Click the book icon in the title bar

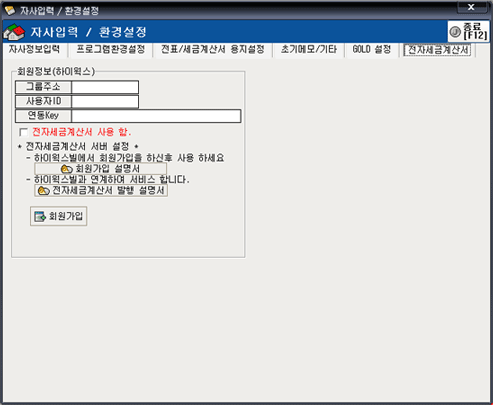[10, 10]
